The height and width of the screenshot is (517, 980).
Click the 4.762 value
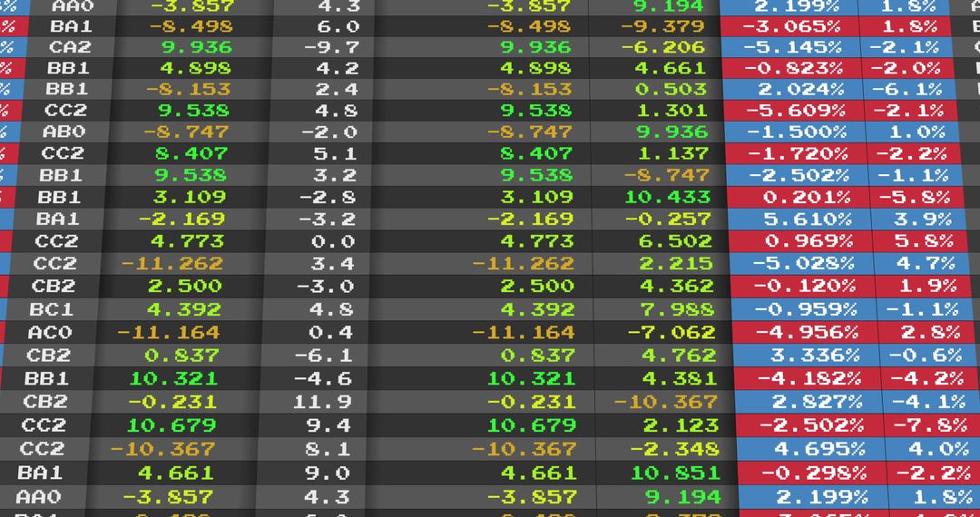click(680, 356)
